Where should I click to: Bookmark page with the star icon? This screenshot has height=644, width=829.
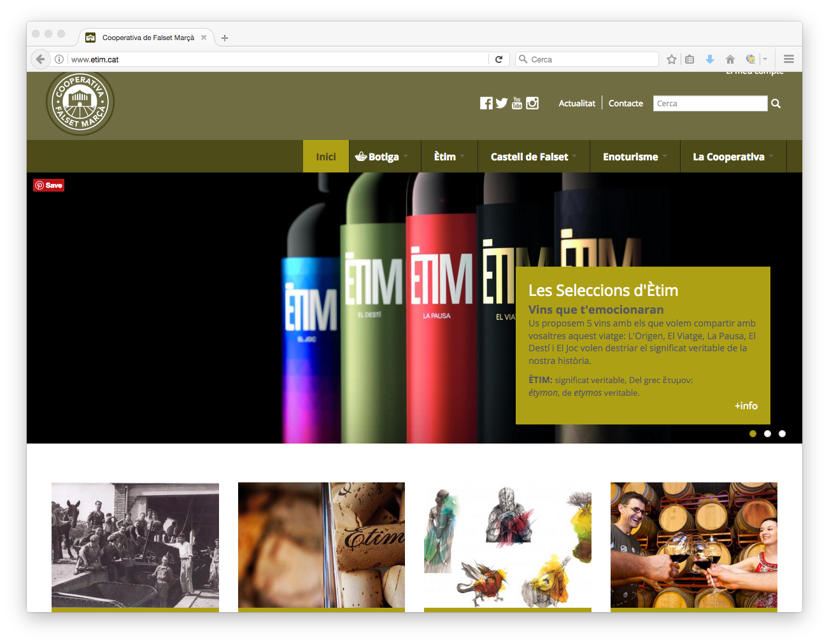pos(671,59)
